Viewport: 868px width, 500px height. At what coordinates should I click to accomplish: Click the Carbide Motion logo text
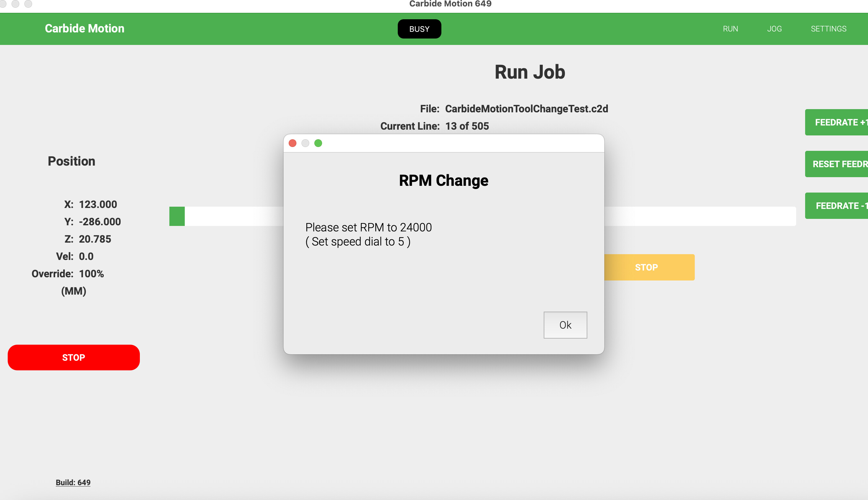click(84, 29)
